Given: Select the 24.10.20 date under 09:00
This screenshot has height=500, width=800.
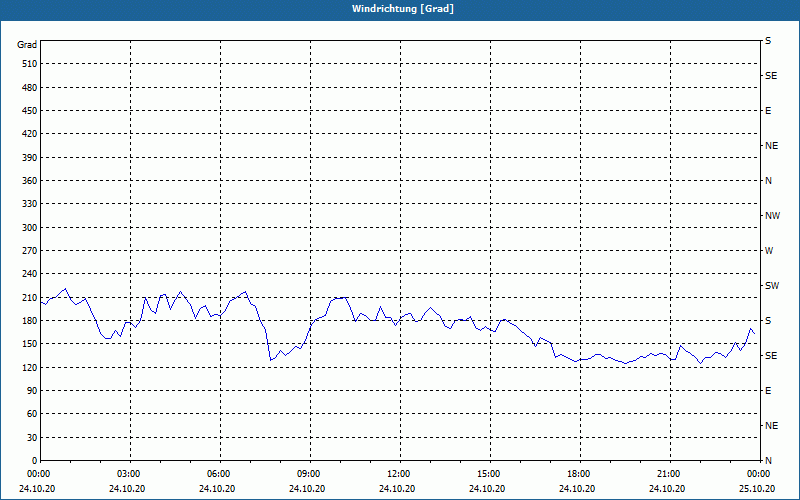Looking at the screenshot, I should [x=307, y=488].
